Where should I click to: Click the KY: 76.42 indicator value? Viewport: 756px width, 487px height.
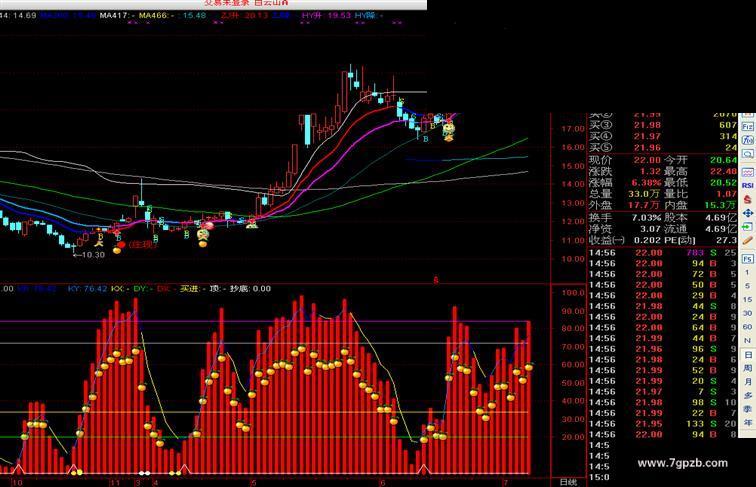coord(87,289)
